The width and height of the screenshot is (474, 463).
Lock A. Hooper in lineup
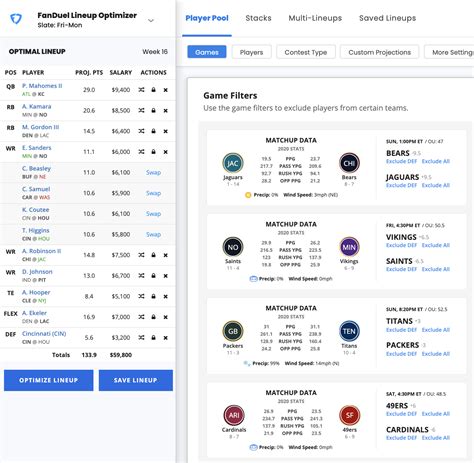(x=153, y=296)
